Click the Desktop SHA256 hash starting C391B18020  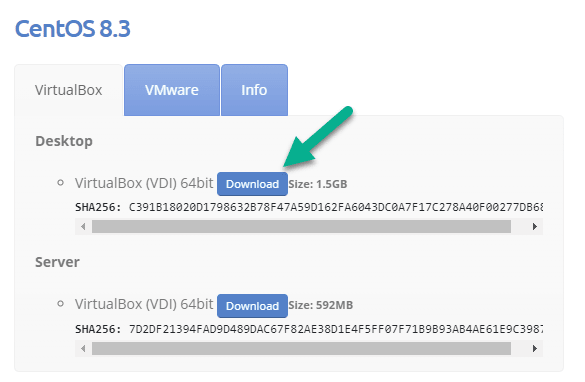click(x=336, y=207)
